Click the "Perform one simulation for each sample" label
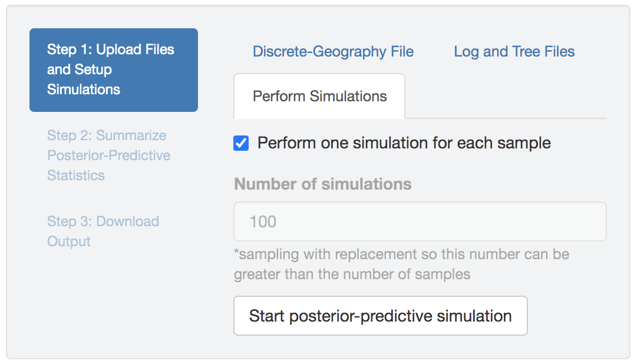The width and height of the screenshot is (634, 364). point(404,143)
